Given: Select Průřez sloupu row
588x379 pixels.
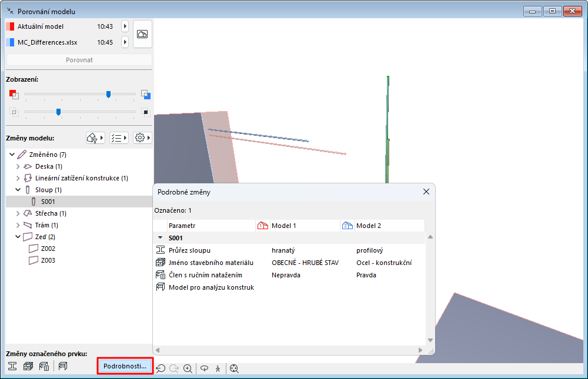Looking at the screenshot, I should (x=289, y=250).
